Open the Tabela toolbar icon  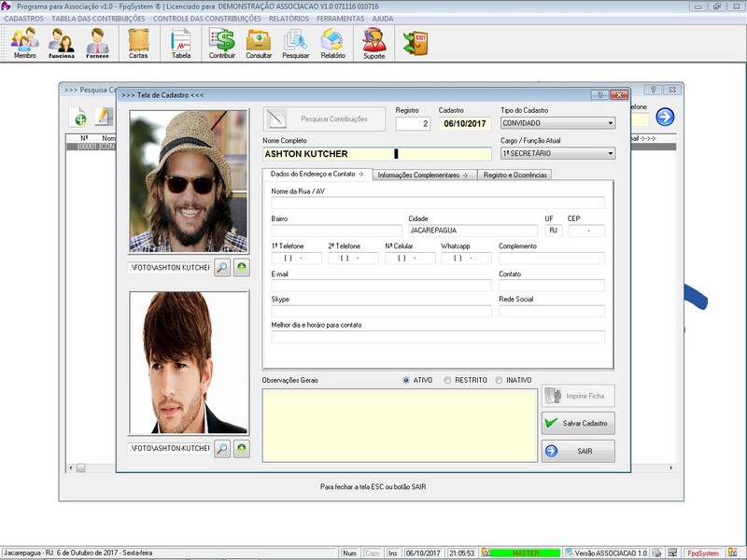[181, 43]
